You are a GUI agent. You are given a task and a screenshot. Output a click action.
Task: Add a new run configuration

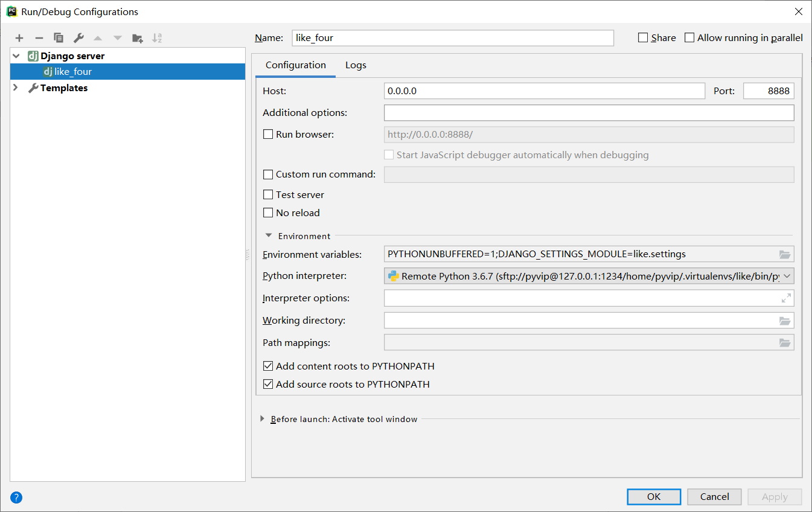(19, 38)
